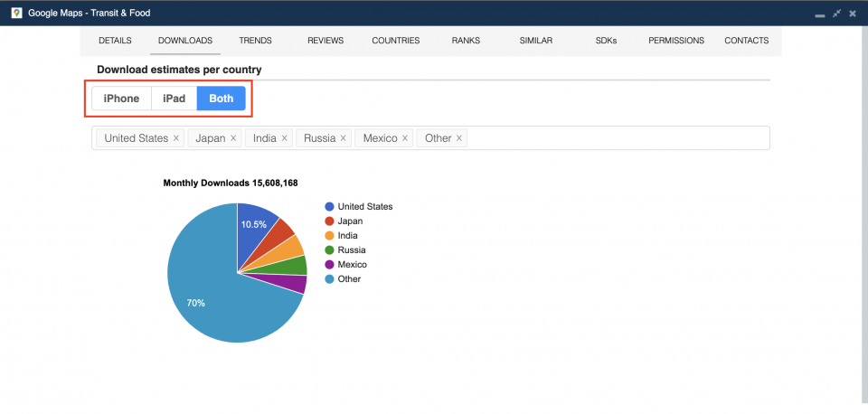This screenshot has width=868, height=414.
Task: Click the India legend color dot
Action: [x=329, y=236]
